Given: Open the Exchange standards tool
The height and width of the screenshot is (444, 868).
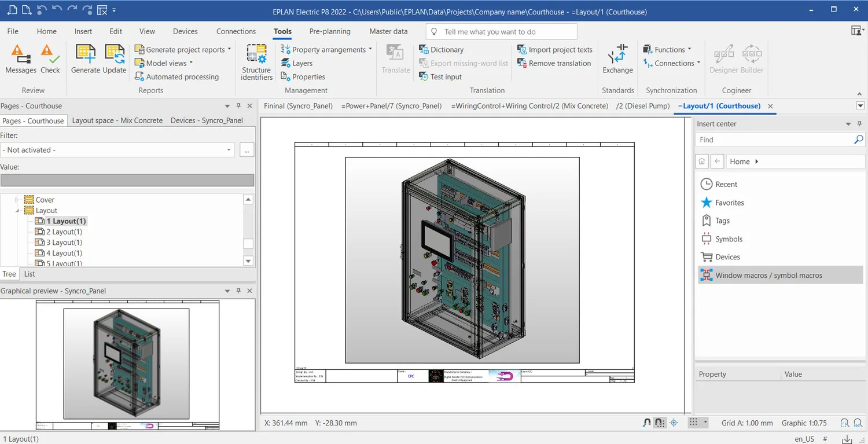Looking at the screenshot, I should [x=617, y=59].
